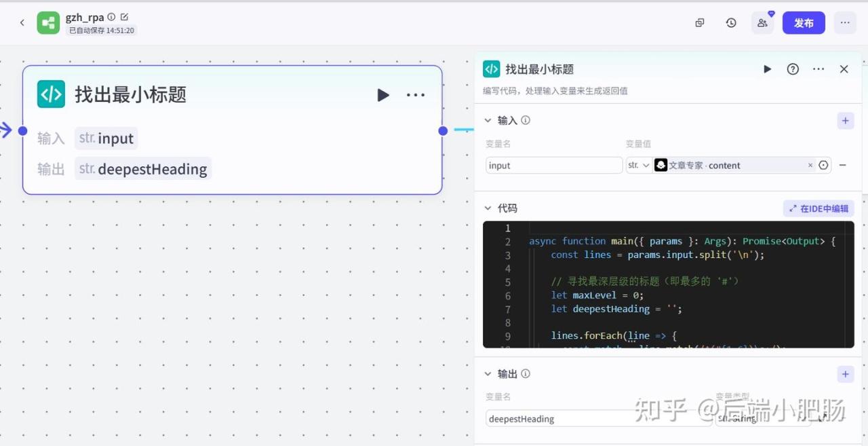Edit the input variable name field

pos(554,165)
